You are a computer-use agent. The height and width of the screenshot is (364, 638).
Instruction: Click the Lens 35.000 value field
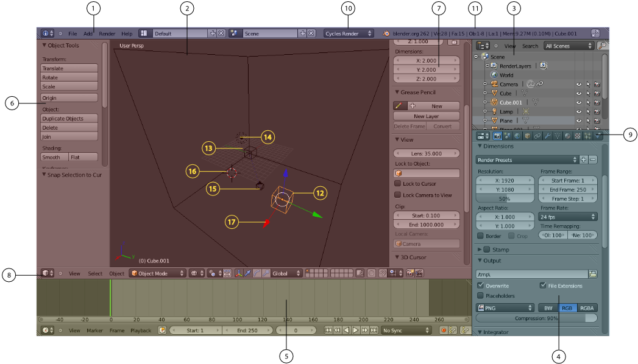(427, 153)
